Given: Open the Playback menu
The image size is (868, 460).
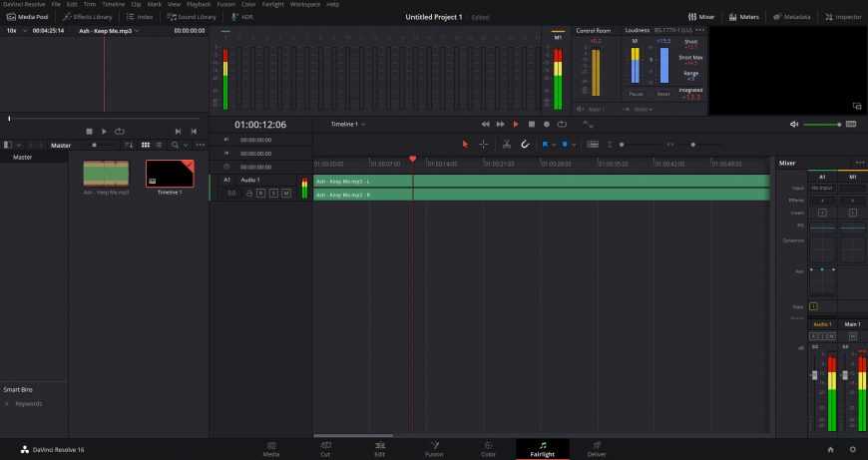Looking at the screenshot, I should click(199, 4).
